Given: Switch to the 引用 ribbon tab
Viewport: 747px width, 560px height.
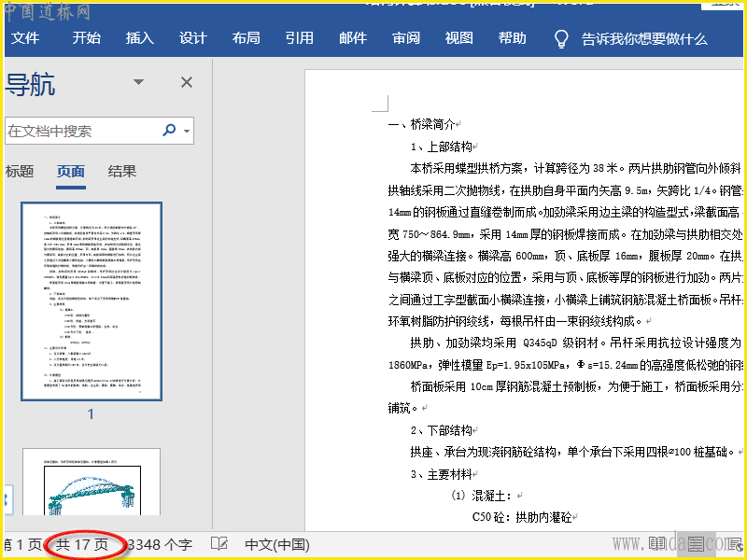Looking at the screenshot, I should click(299, 38).
